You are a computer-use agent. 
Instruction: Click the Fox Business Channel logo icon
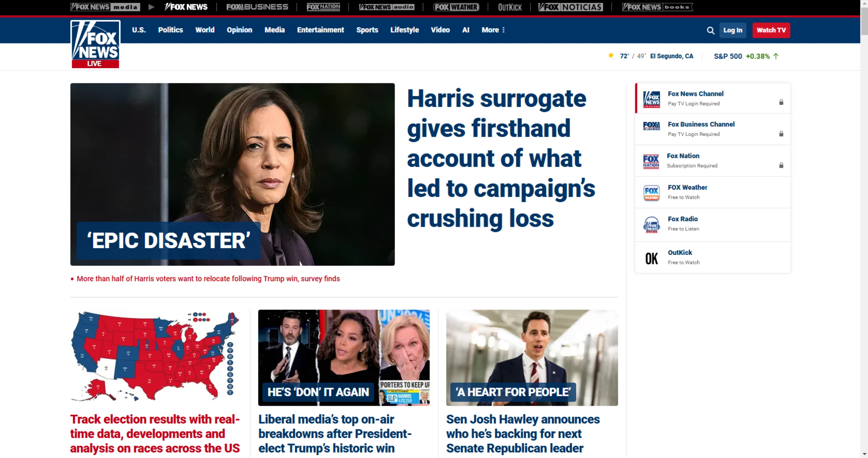(651, 126)
